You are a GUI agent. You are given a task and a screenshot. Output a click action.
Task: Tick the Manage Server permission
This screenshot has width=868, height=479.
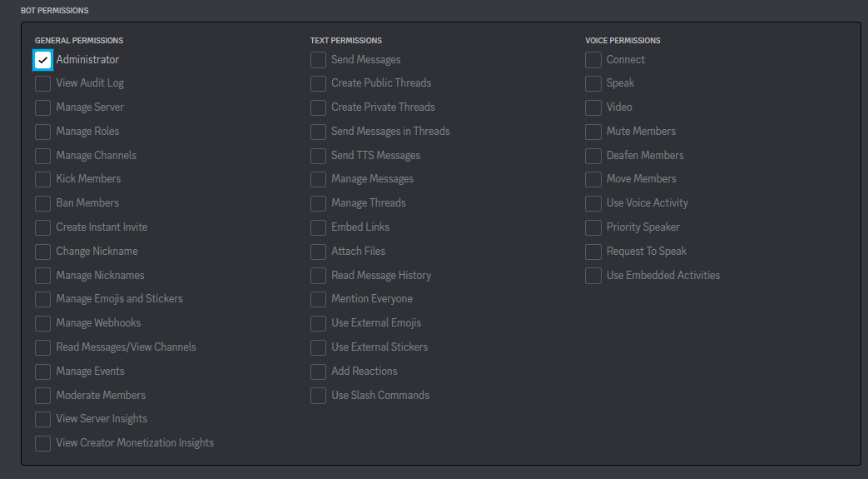coord(43,107)
